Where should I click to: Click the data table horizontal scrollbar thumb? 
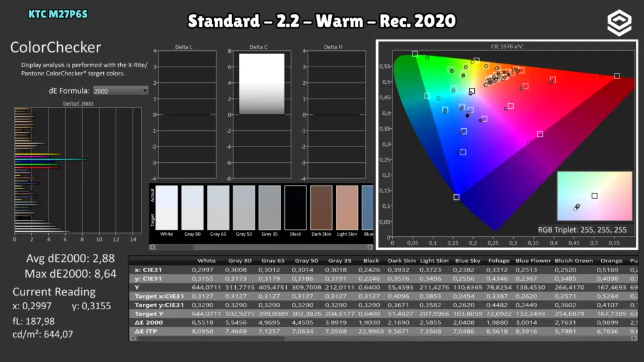[210, 339]
